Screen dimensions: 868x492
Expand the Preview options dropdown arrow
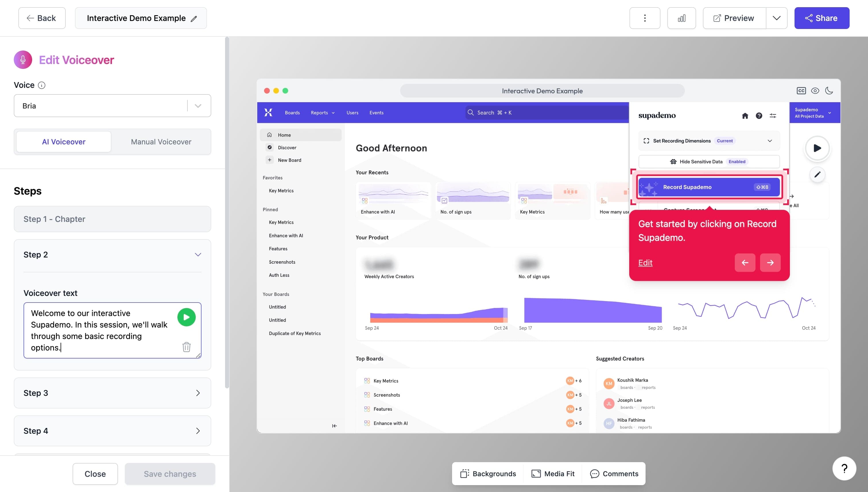pyautogui.click(x=776, y=18)
